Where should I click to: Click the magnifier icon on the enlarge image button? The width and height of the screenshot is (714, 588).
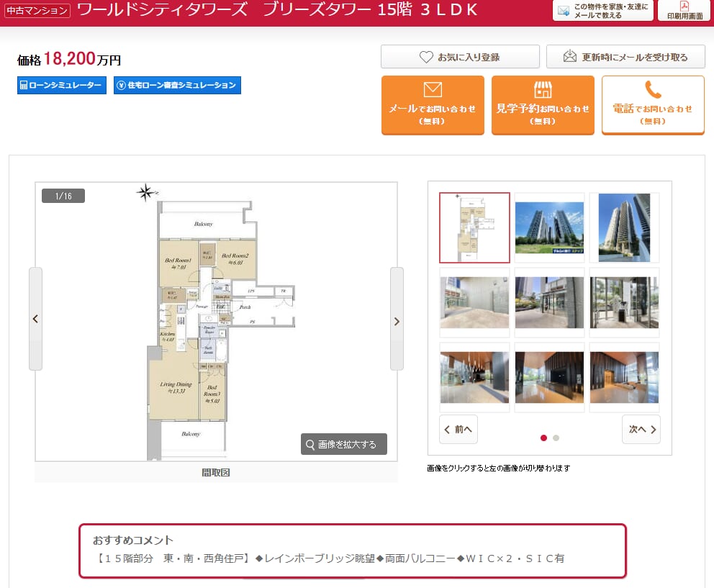310,445
